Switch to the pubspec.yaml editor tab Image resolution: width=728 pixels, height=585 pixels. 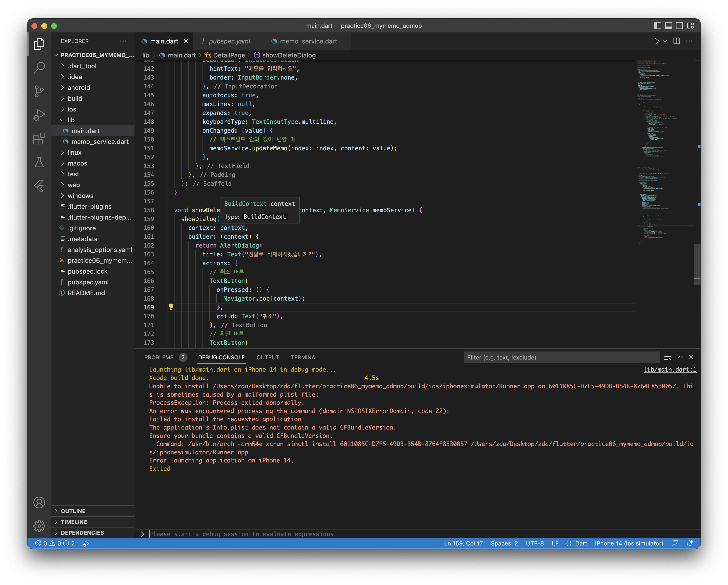coord(229,41)
